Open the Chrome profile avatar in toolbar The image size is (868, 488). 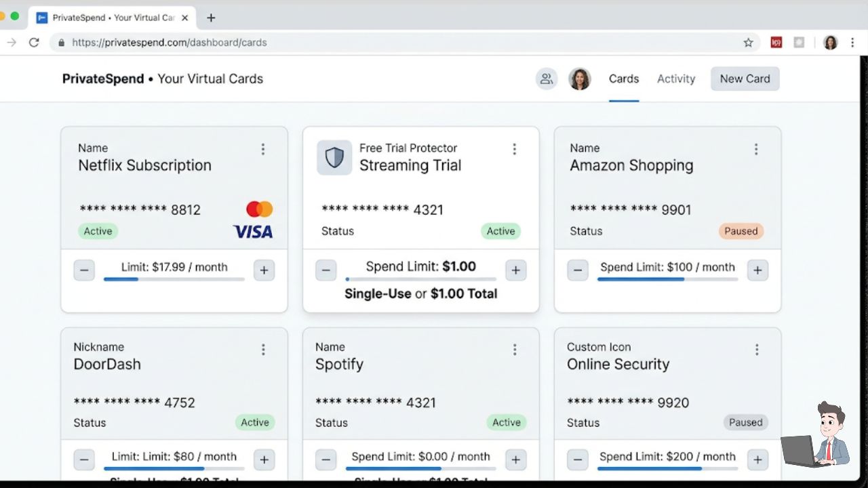[831, 42]
